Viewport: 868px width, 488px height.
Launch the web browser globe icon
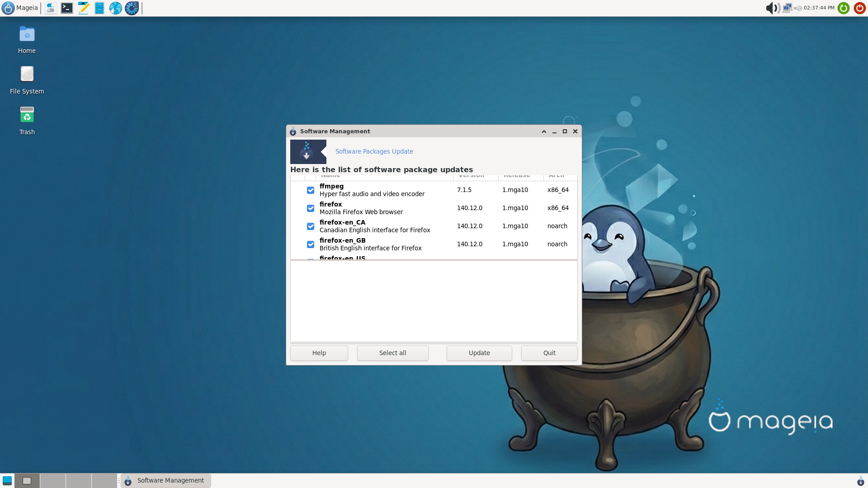pos(116,8)
